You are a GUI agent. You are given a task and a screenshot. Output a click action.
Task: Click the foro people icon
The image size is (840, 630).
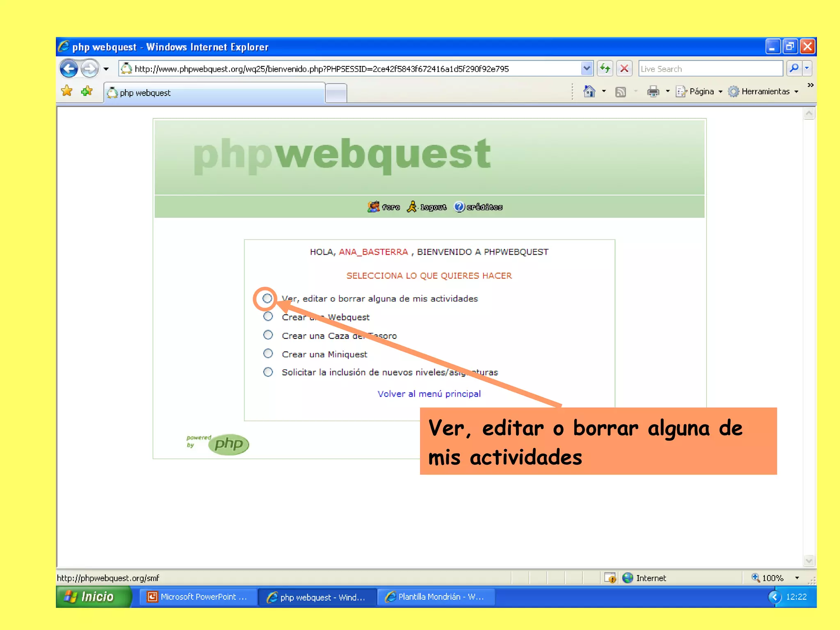(x=373, y=207)
